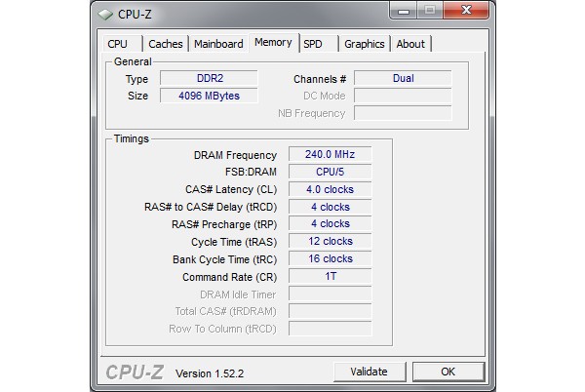
Task: Click the CPU-Z title bar app icon
Action: pyautogui.click(x=105, y=15)
